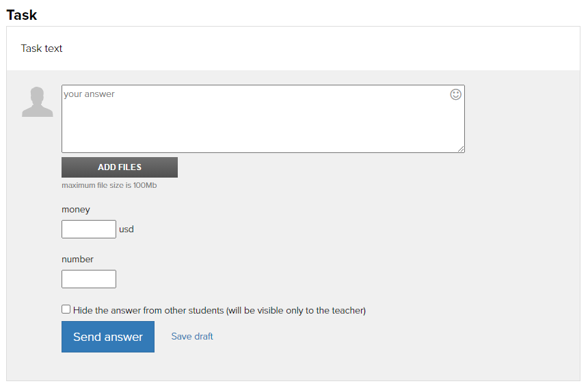Click the 'Task text' description
588x388 pixels.
click(42, 48)
